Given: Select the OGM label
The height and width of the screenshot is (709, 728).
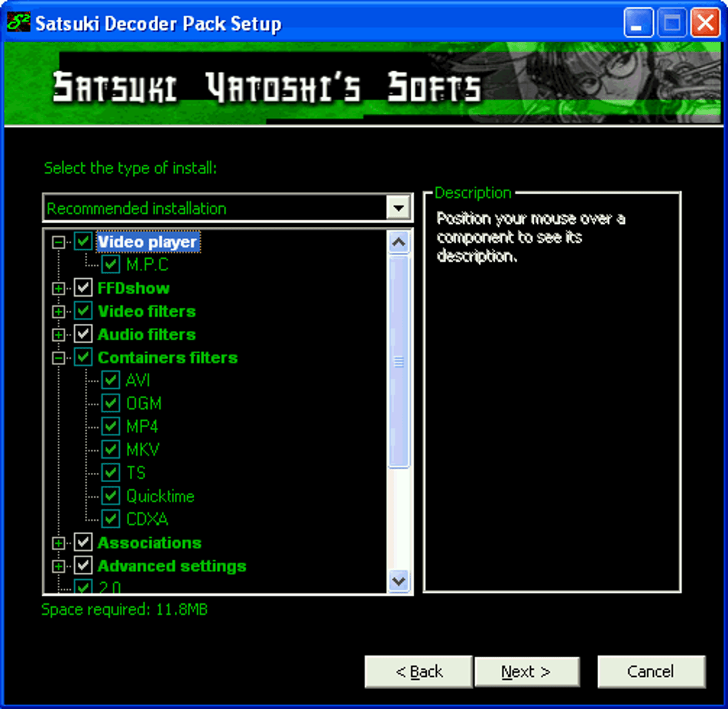Looking at the screenshot, I should click(x=144, y=403).
